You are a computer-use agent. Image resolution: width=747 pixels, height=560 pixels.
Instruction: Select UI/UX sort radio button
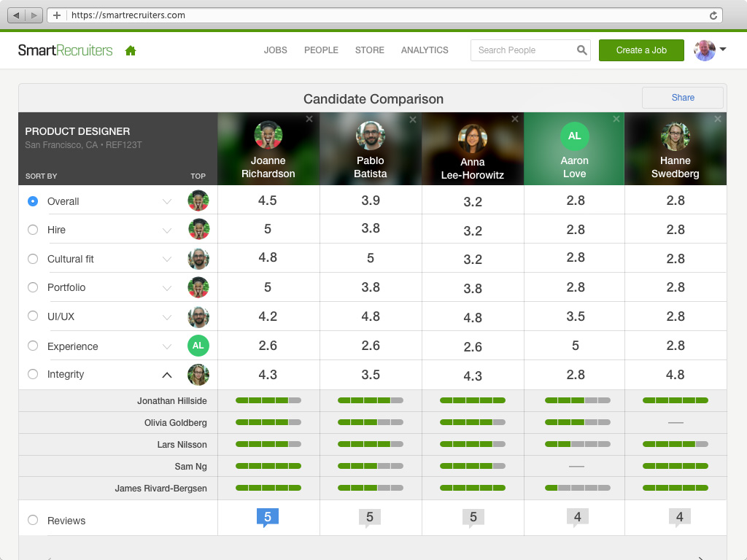click(x=33, y=316)
